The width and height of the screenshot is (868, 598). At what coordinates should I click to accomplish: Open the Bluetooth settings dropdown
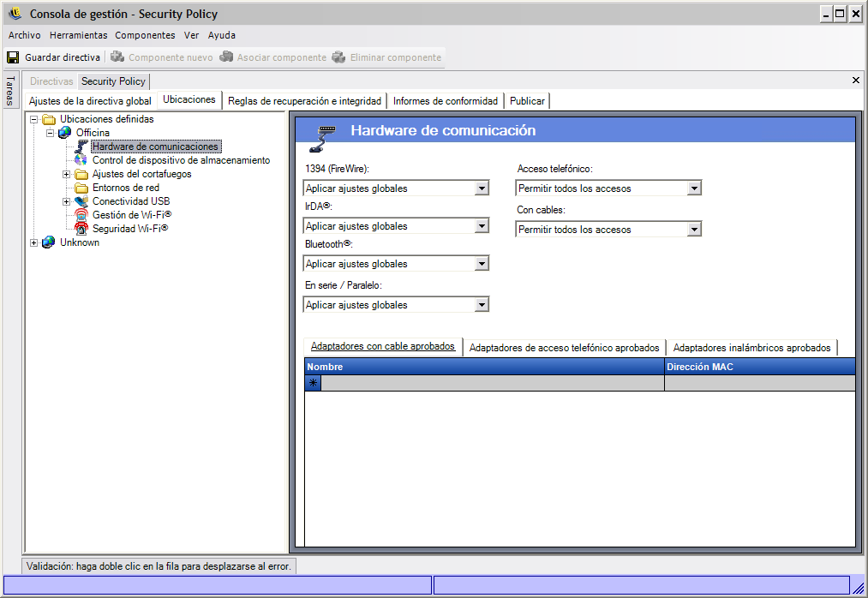pyautogui.click(x=482, y=264)
